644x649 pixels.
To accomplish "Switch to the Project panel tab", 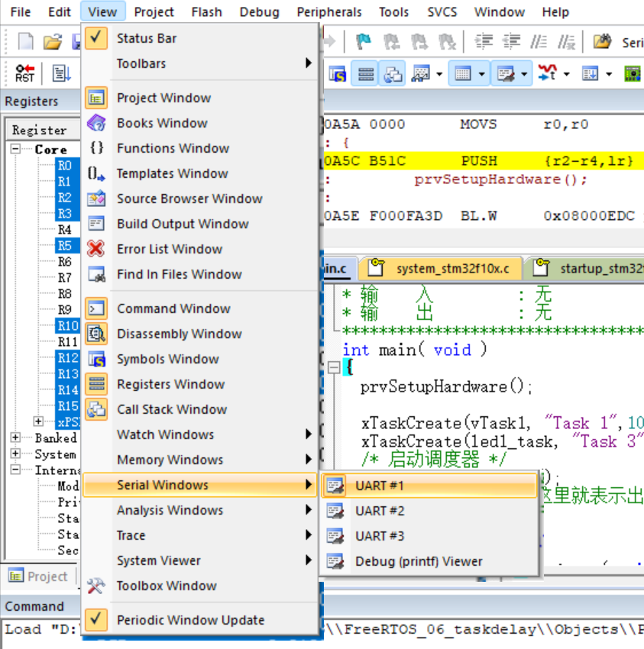I will tap(37, 576).
